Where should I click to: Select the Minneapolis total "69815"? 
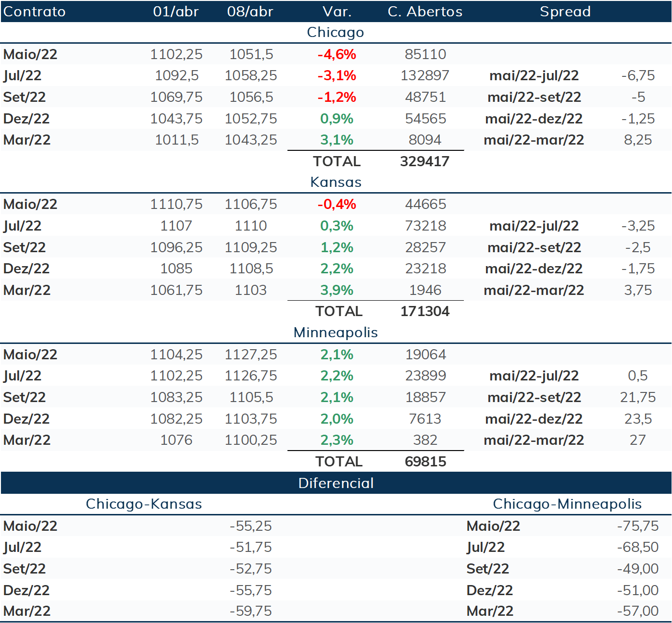(425, 462)
